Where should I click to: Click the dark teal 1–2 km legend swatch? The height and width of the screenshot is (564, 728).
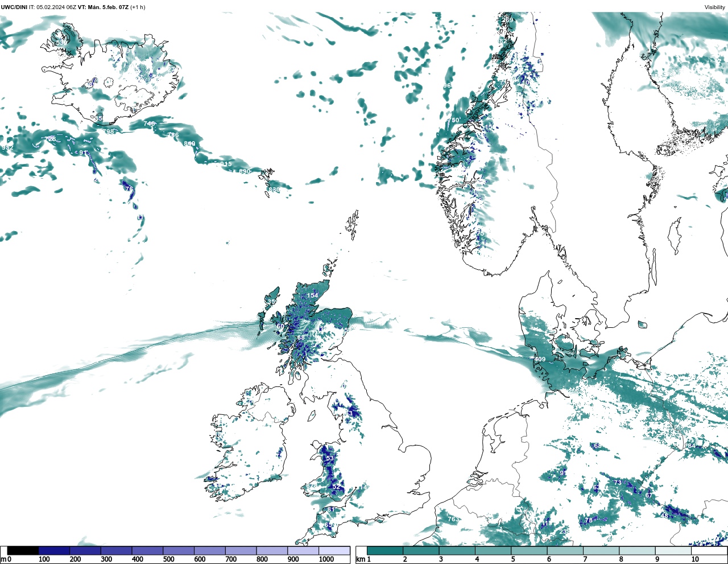click(385, 550)
